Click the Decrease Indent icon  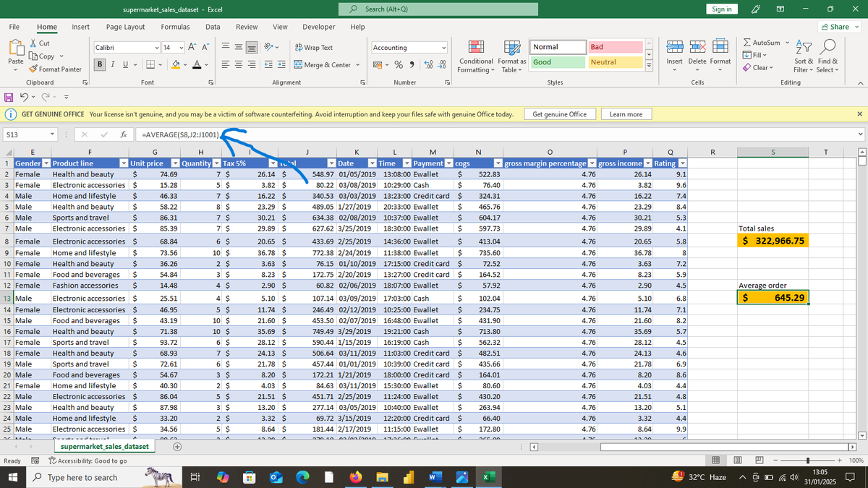[267, 64]
